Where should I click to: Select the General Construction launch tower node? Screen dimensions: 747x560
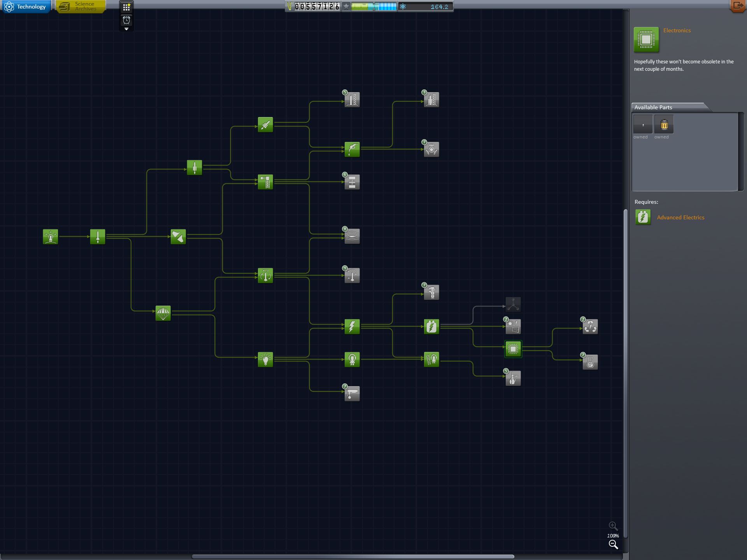click(x=265, y=182)
